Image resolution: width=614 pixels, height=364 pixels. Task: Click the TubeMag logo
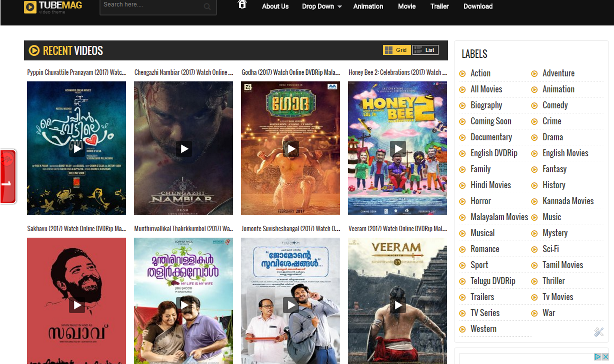pos(53,7)
